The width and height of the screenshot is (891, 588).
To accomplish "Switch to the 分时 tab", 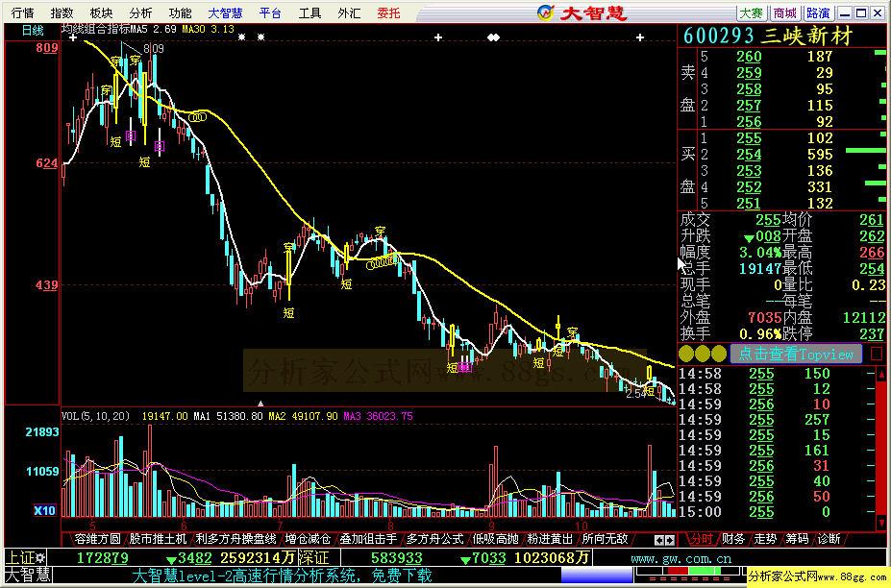I will [x=703, y=539].
